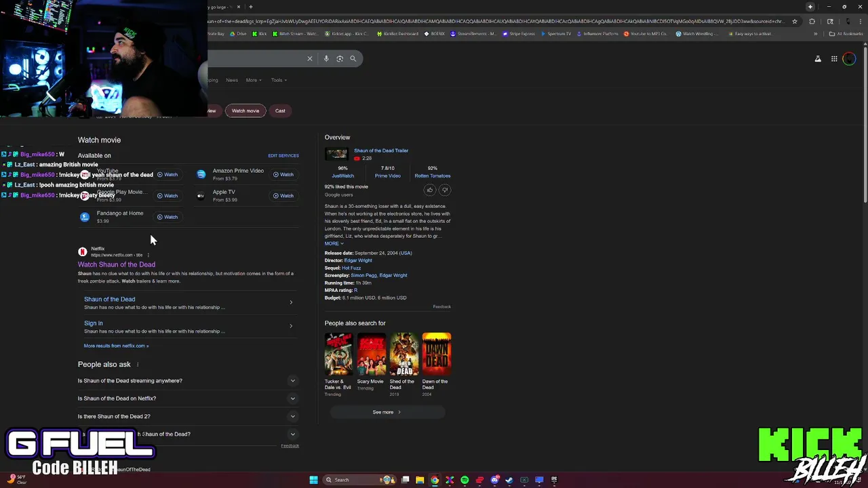Open File Explorer from the taskbar
Viewport: 868px width, 488px height.
tap(420, 480)
